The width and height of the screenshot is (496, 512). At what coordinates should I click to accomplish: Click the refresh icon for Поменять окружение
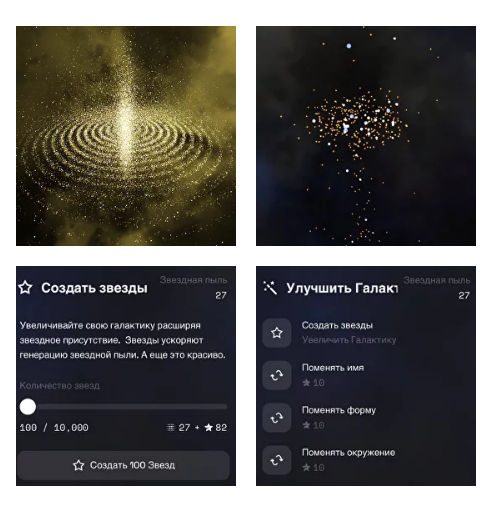(277, 460)
